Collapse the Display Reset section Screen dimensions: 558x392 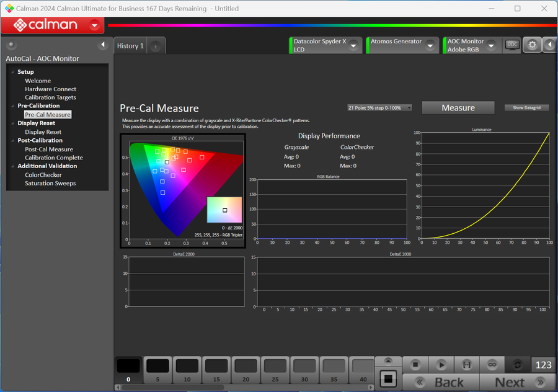(13, 123)
